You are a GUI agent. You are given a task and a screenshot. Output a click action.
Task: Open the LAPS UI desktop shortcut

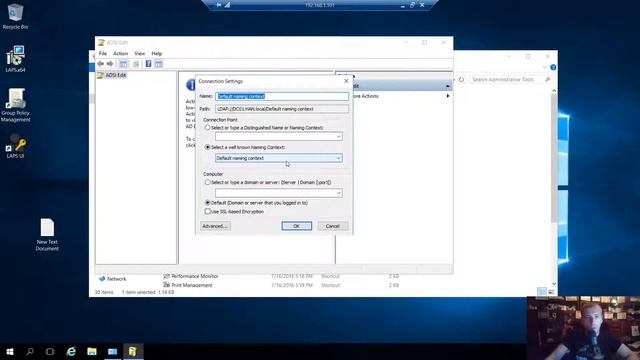pyautogui.click(x=16, y=146)
